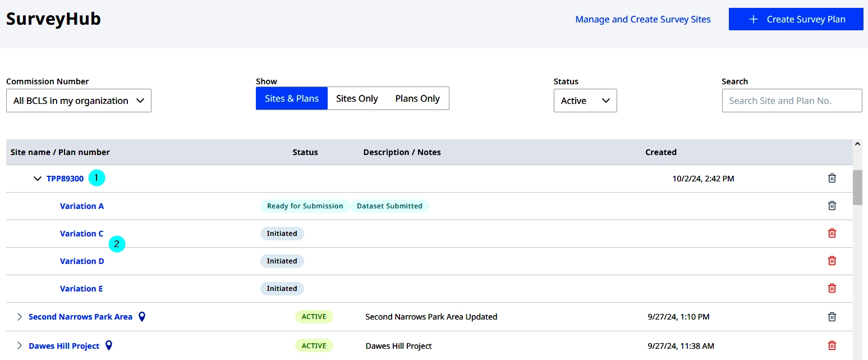Open the Status filter dropdown

(585, 101)
